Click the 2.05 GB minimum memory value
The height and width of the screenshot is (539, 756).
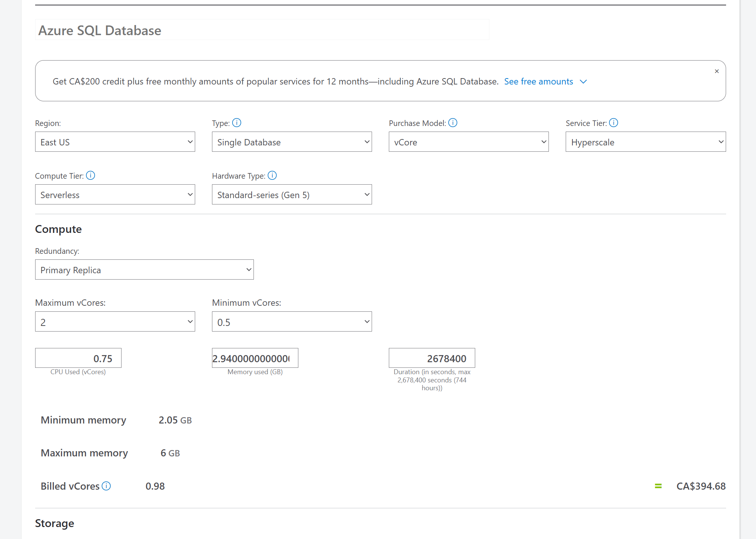175,420
